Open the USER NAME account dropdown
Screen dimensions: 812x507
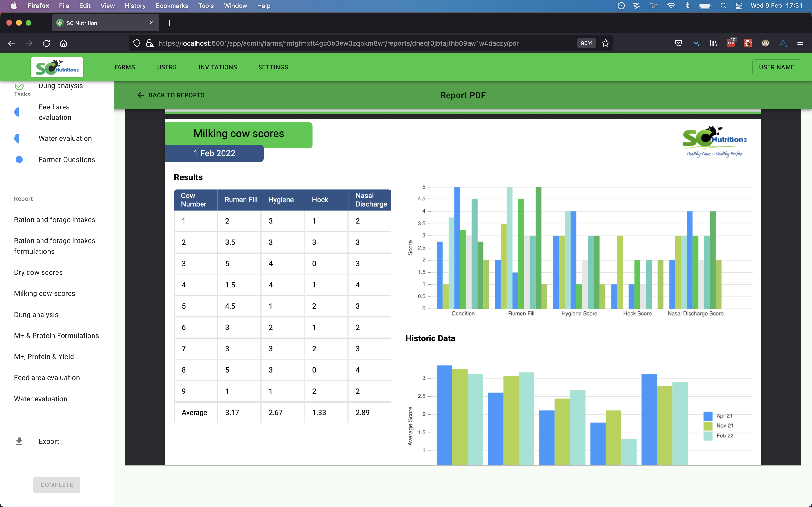click(776, 67)
